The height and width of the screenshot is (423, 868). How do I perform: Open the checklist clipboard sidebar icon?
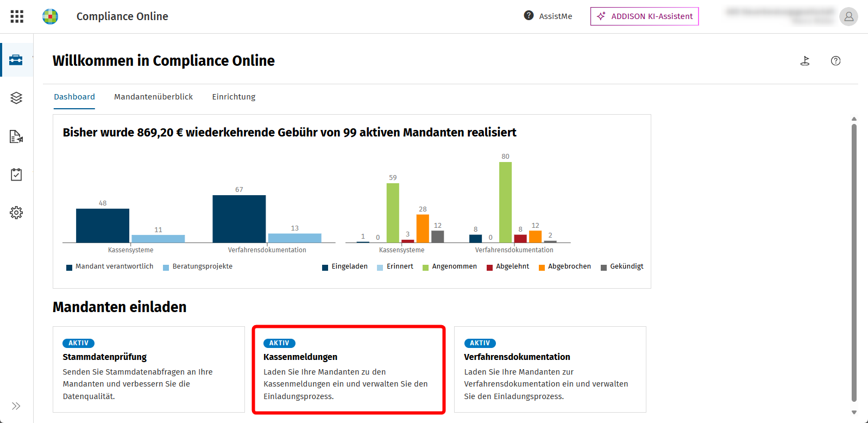(16, 175)
